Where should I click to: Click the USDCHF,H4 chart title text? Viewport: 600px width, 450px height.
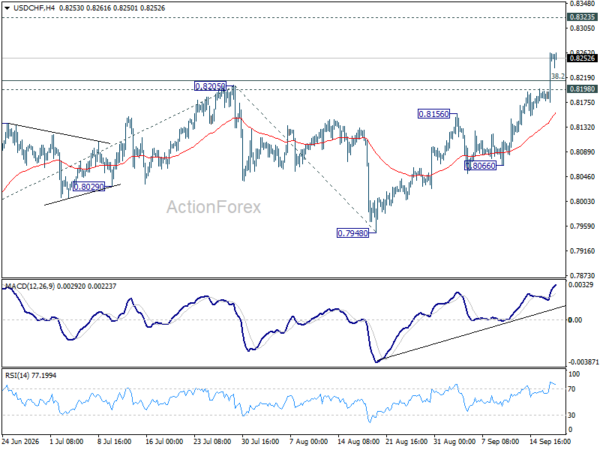coord(34,8)
